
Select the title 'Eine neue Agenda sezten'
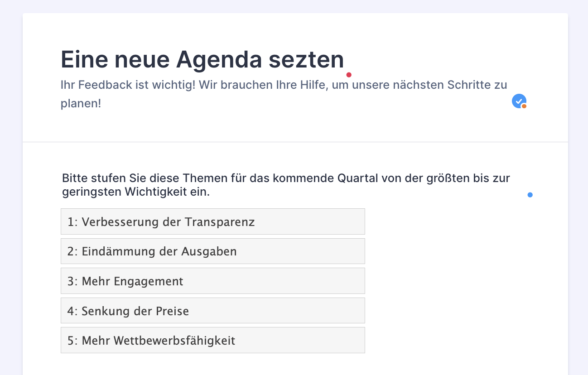(202, 59)
